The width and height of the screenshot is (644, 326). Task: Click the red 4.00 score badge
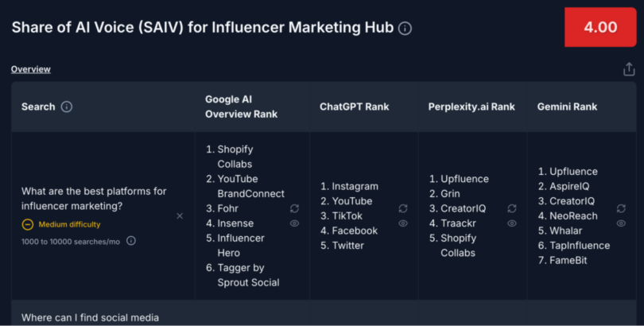[599, 27]
